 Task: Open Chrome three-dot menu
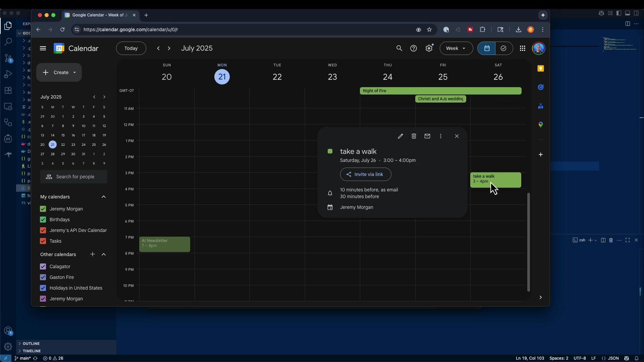click(x=543, y=29)
